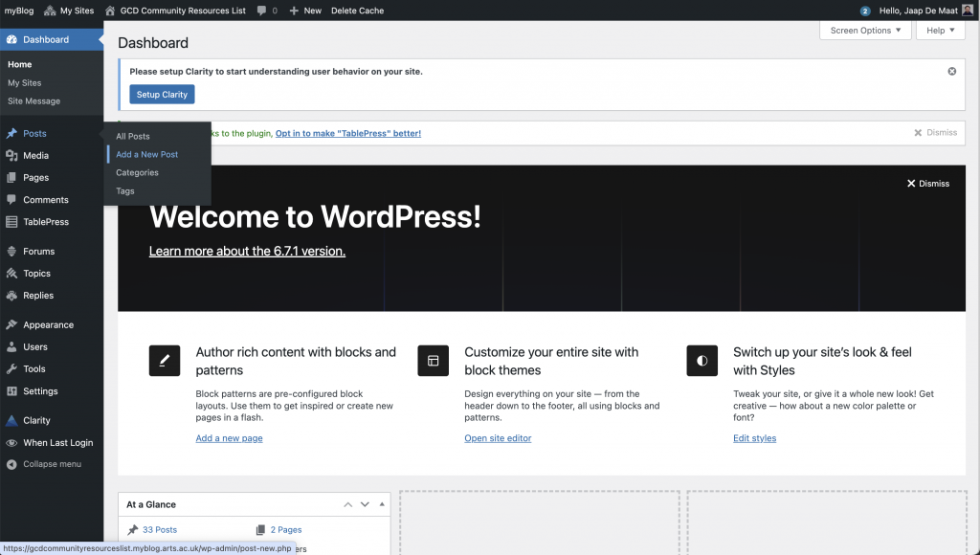Click the Dashboard gauge icon in sidebar
Image resolution: width=980 pixels, height=555 pixels.
tap(11, 39)
